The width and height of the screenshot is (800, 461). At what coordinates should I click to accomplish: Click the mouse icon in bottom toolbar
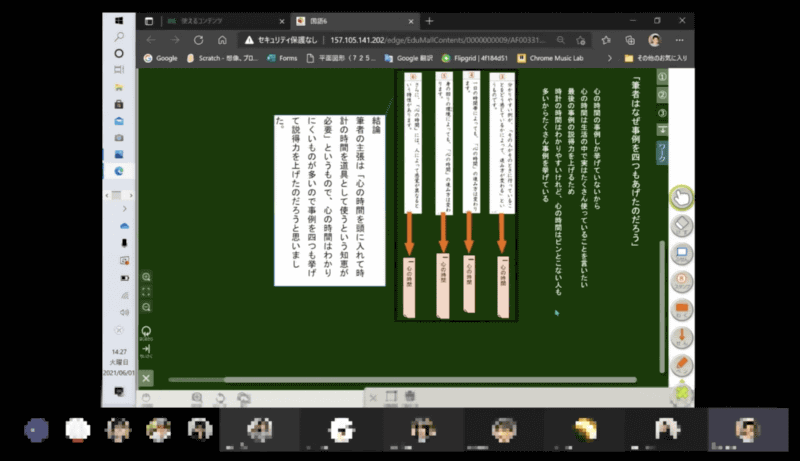[x=146, y=398]
